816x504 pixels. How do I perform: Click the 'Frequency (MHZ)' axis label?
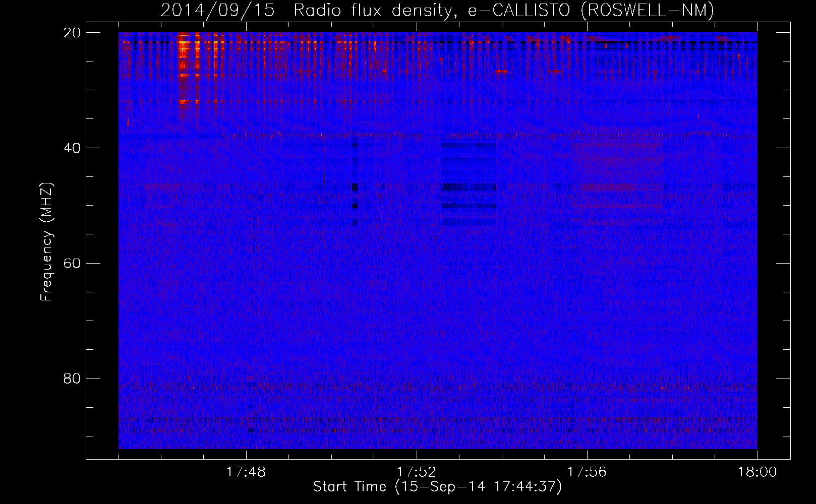[x=46, y=242]
